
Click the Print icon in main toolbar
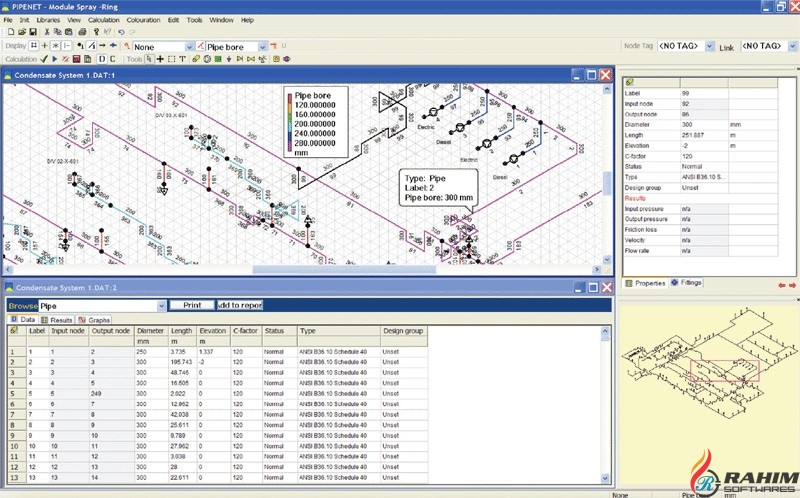(x=80, y=32)
